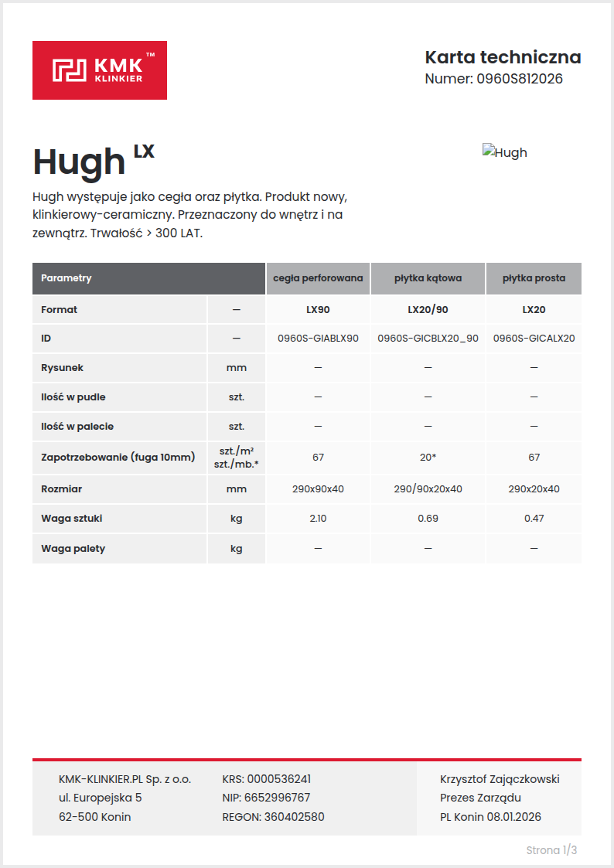Click the 'Waga palety' row label
The image size is (614, 868).
click(73, 549)
